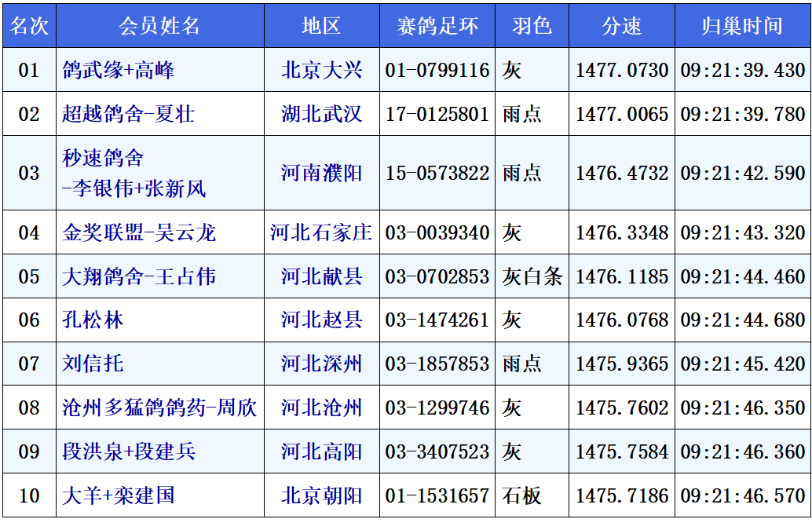Click member name 金奖联盟-吴云龙
This screenshot has width=812, height=530.
139,233
